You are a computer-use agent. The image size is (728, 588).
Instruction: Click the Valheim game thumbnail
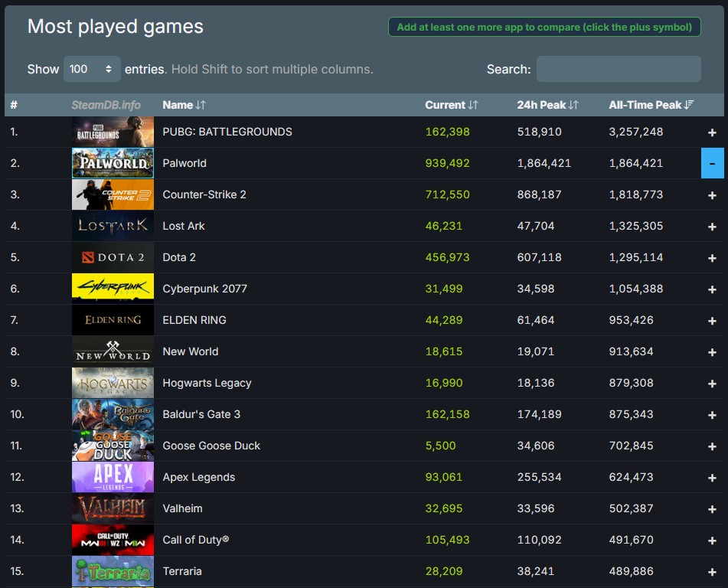coord(113,508)
